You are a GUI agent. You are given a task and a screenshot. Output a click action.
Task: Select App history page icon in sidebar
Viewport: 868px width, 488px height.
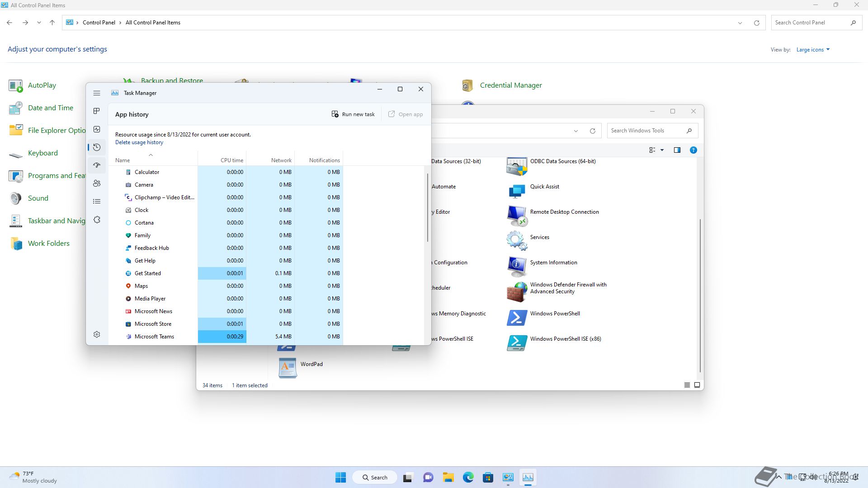97,147
